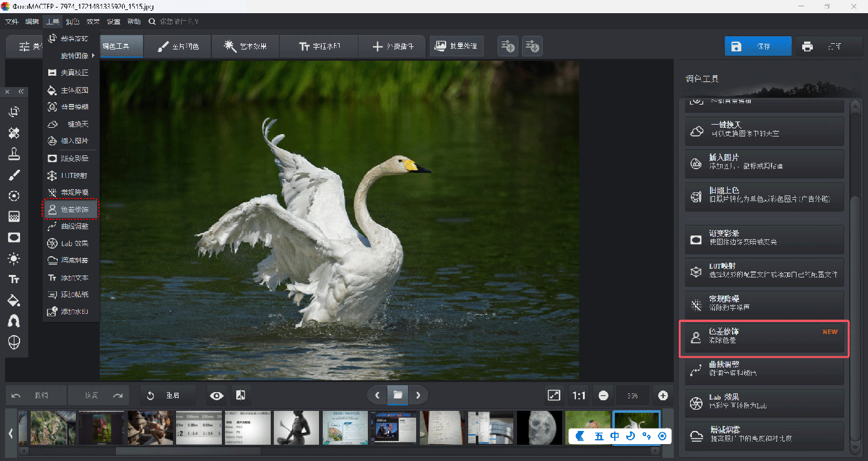Viewport: 868px width, 461px height.
Task: Select the Tt text tool in left toolbar
Action: click(x=14, y=279)
